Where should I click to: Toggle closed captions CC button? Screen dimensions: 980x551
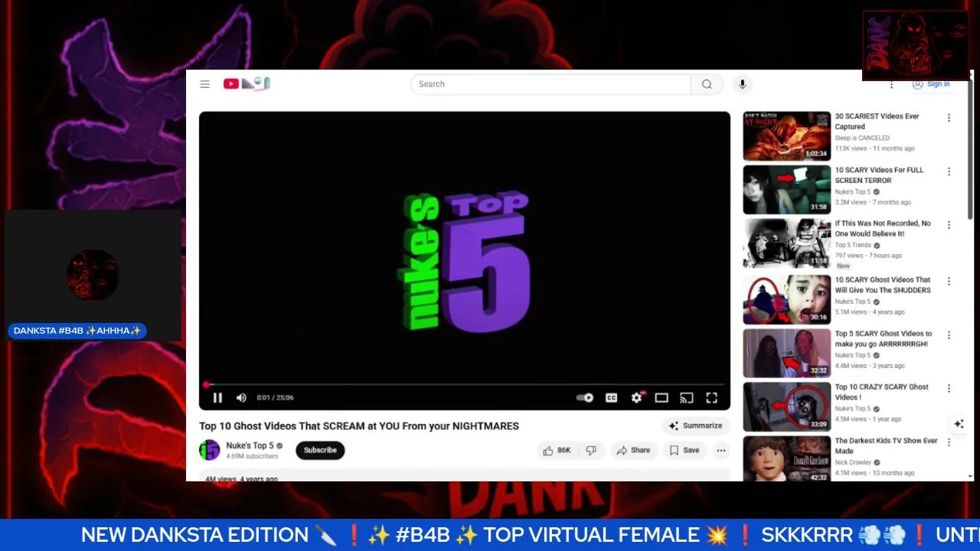[611, 398]
